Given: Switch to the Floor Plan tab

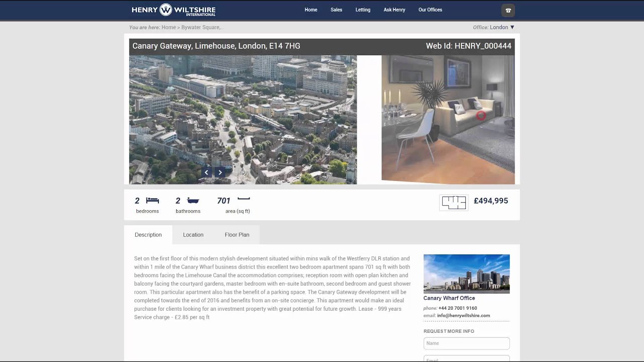Looking at the screenshot, I should (237, 235).
